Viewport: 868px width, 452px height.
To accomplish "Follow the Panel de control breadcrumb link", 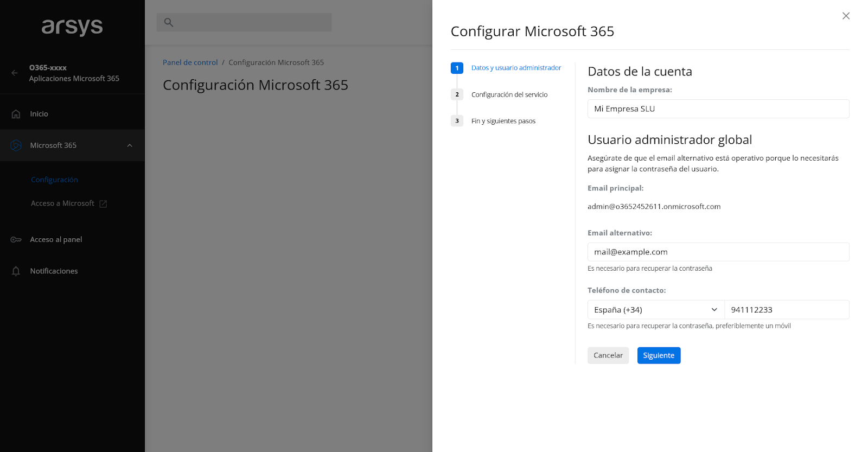I will [x=190, y=62].
